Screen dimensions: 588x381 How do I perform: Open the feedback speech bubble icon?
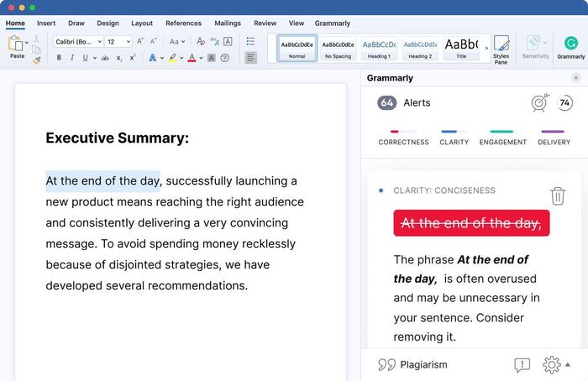coord(522,365)
